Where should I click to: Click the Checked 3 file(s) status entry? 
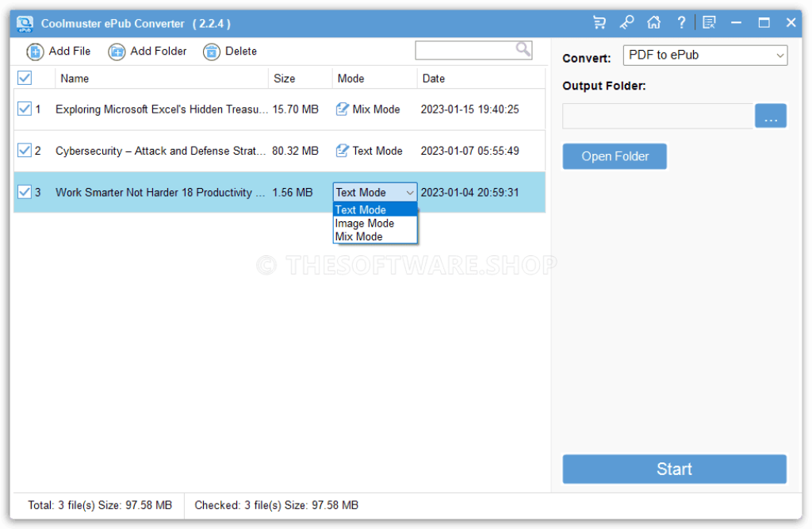tap(276, 505)
